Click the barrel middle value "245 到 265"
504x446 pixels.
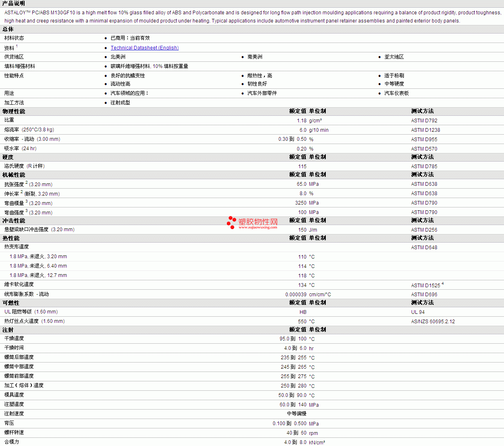(293, 367)
